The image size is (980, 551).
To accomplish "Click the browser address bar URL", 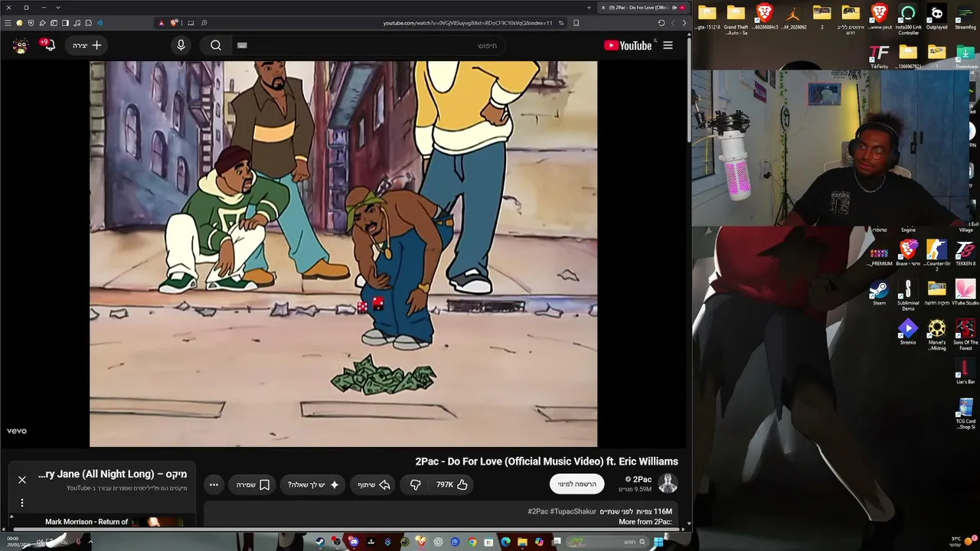I will tap(468, 23).
